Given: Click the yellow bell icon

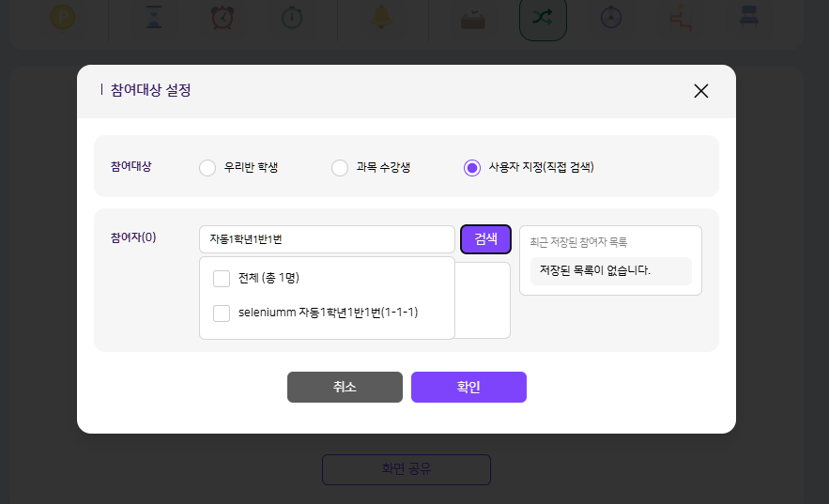Looking at the screenshot, I should click(382, 16).
